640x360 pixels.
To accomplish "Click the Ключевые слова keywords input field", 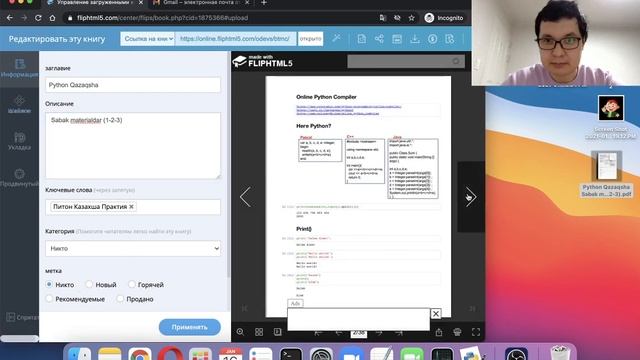I will click(133, 207).
